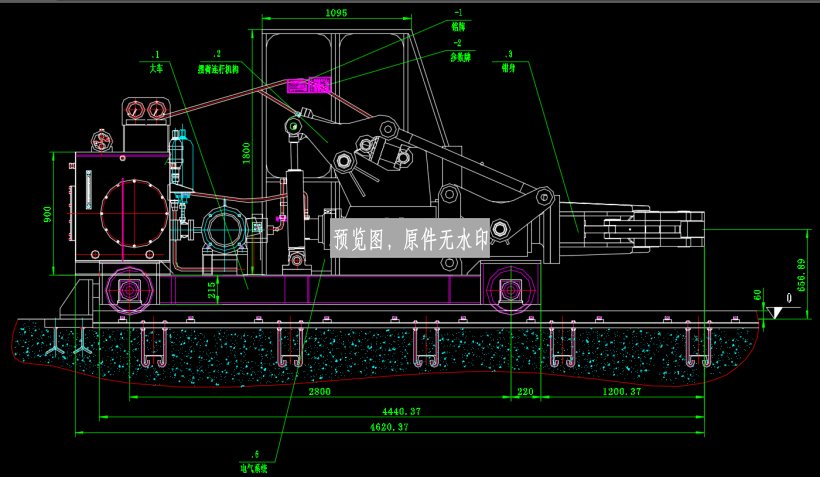This screenshot has height=477, width=820.
Task: Select the 钳身 callout label
Action: pos(508,68)
